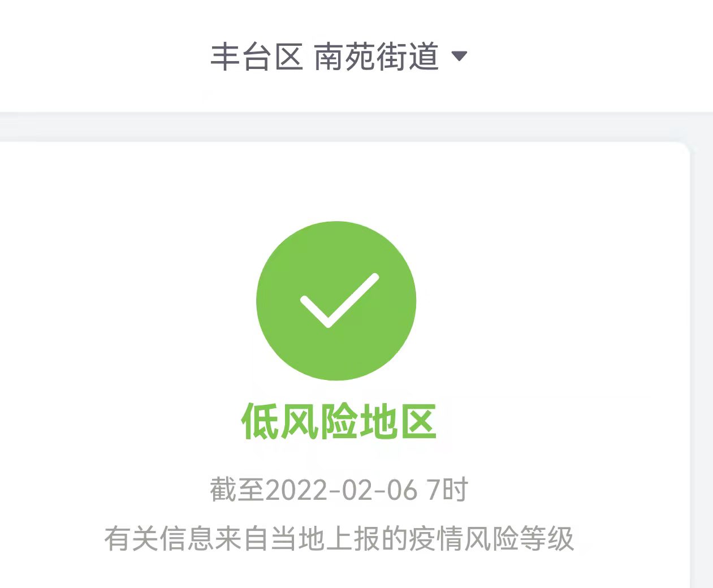The height and width of the screenshot is (588, 713).
Task: Click the white checkmark inside the circle
Action: point(339,300)
